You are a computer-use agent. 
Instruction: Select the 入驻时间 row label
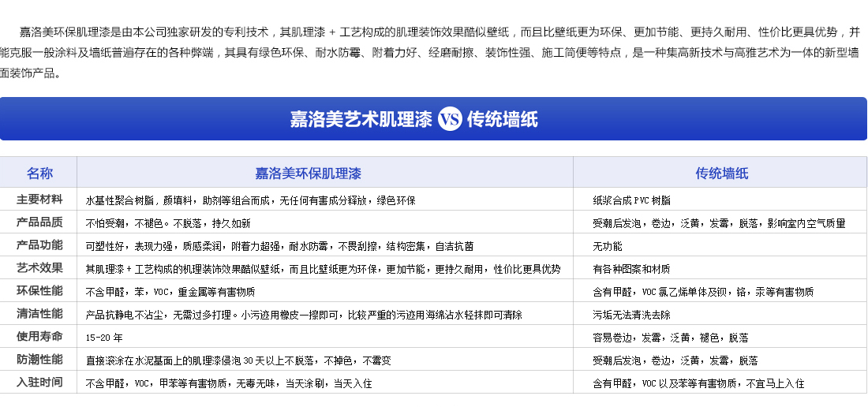point(39,383)
